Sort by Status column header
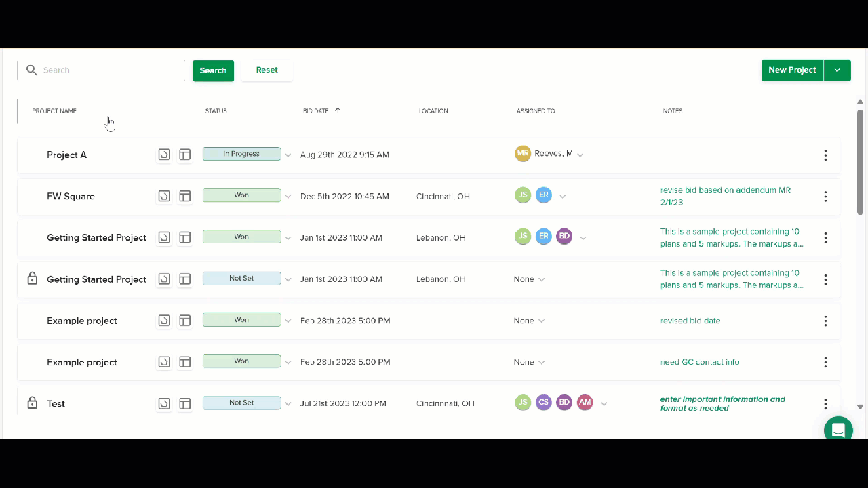The image size is (868, 488). [x=216, y=110]
